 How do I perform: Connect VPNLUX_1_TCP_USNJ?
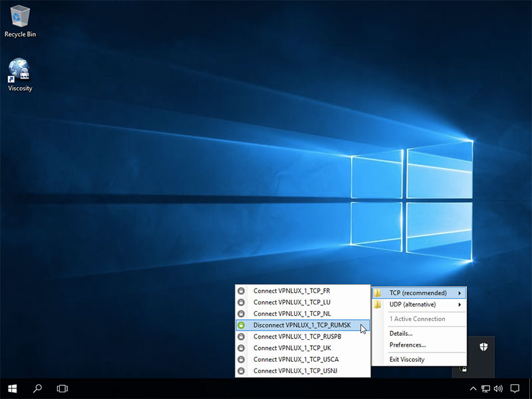(303, 371)
